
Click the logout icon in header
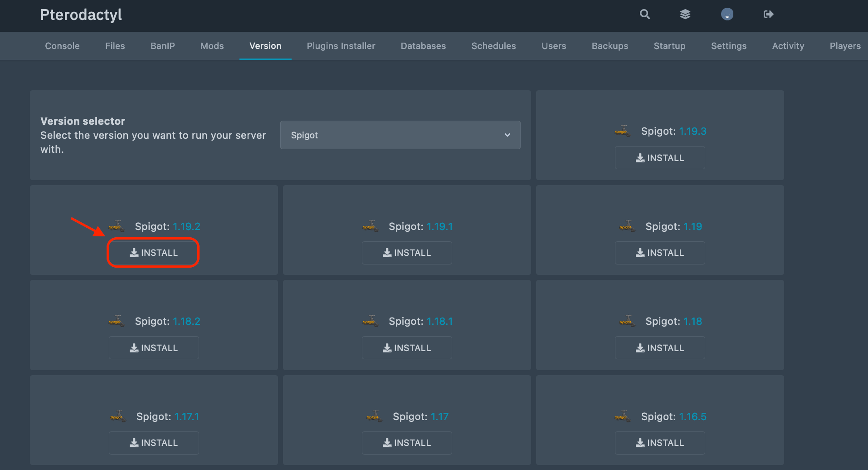pos(768,15)
